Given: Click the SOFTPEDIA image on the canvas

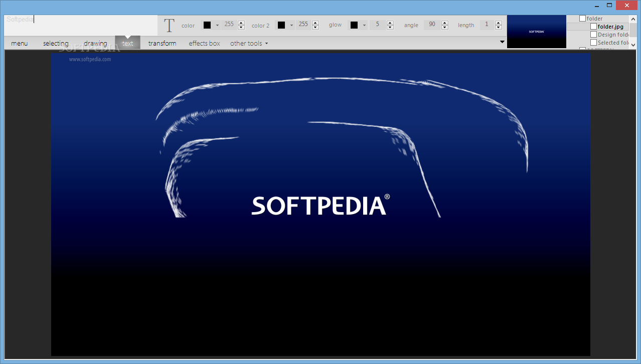Looking at the screenshot, I should point(320,204).
